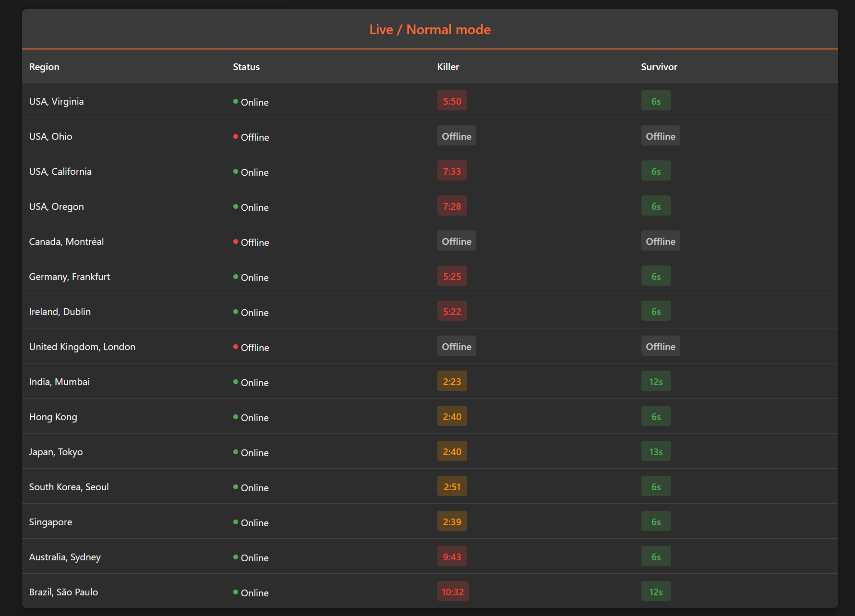
Task: Select the Survivor column header
Action: pyautogui.click(x=659, y=67)
